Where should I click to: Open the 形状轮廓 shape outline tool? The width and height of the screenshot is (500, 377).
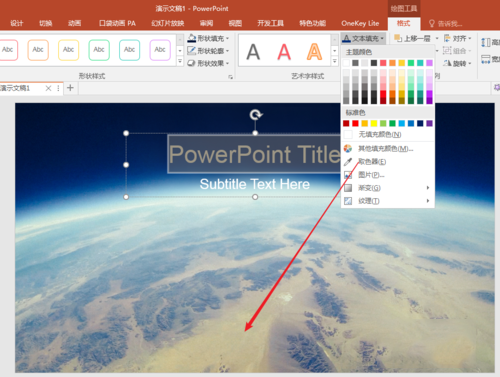[209, 51]
